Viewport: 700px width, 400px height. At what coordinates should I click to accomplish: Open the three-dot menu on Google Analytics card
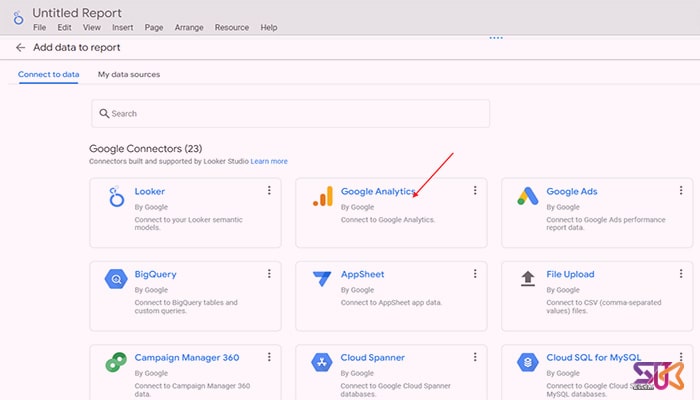(x=475, y=191)
